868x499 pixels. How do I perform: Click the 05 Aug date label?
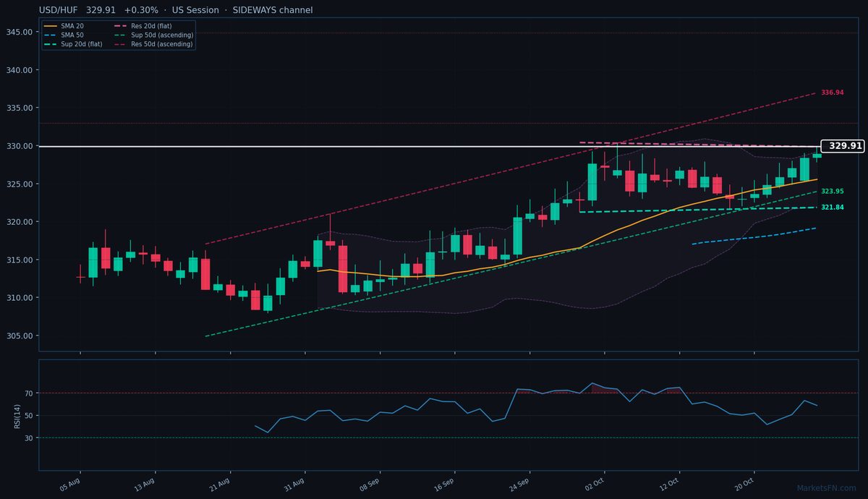pyautogui.click(x=69, y=484)
